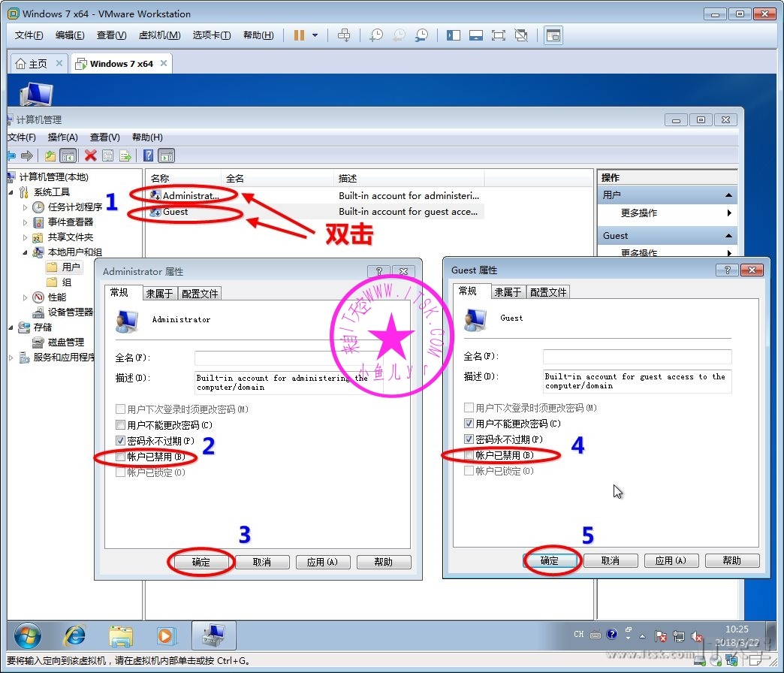The height and width of the screenshot is (673, 784).
Task: Click the blue help question mark icon
Action: click(149, 155)
